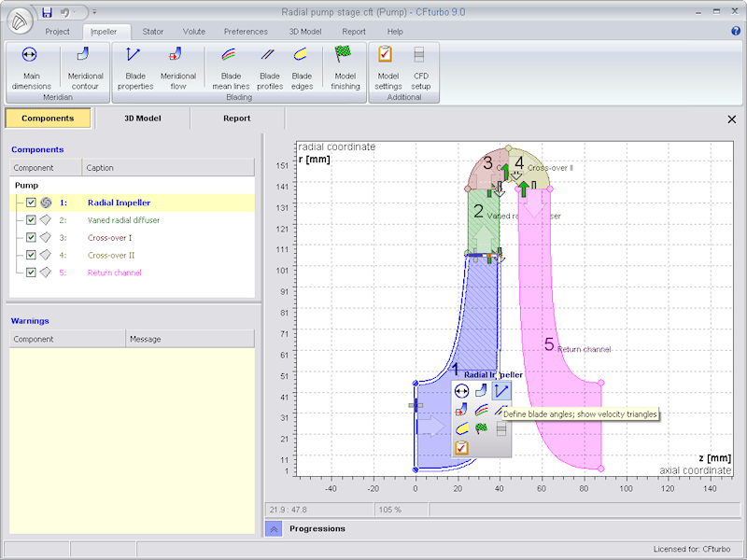The height and width of the screenshot is (560, 747).
Task: Uncheck the Cross-over I checkbox
Action: 31,238
